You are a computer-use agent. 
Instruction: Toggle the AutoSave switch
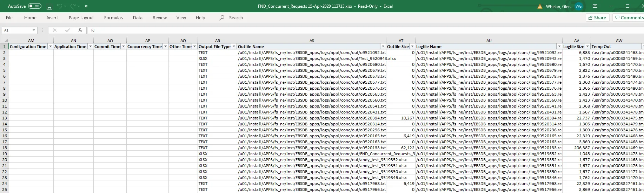pos(34,6)
